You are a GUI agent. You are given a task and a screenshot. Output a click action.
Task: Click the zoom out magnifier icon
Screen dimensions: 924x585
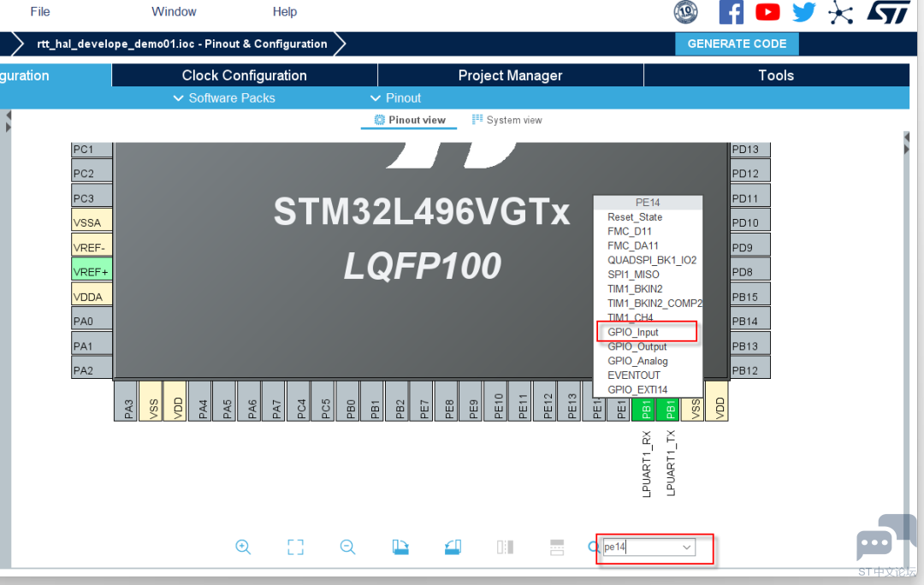(x=347, y=547)
